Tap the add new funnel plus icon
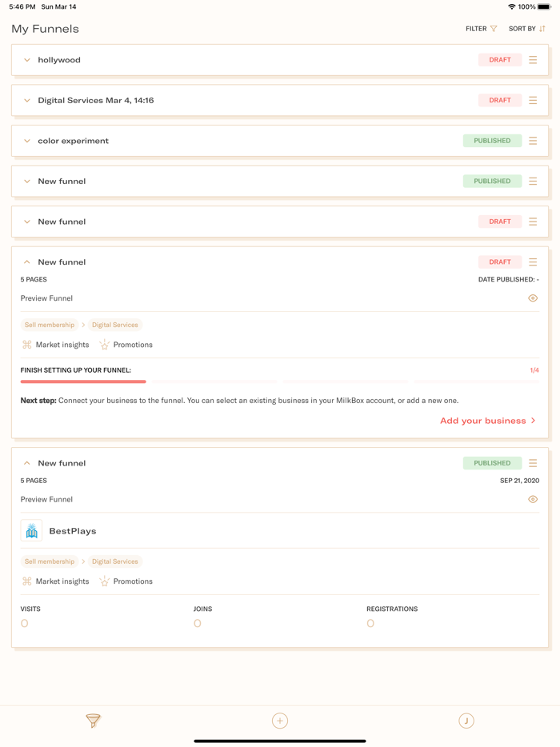560x747 pixels. click(x=280, y=721)
